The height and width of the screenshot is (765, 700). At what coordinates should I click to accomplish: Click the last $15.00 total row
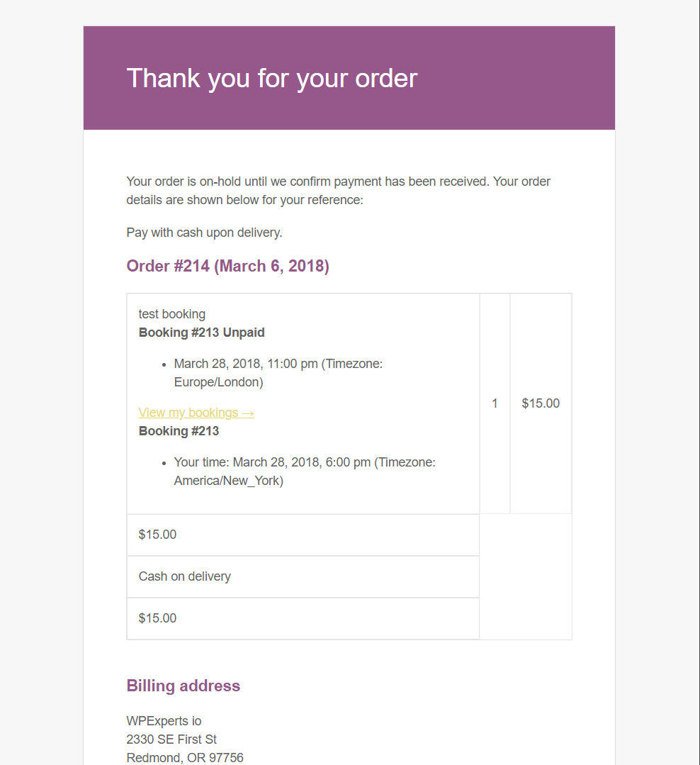tap(157, 618)
